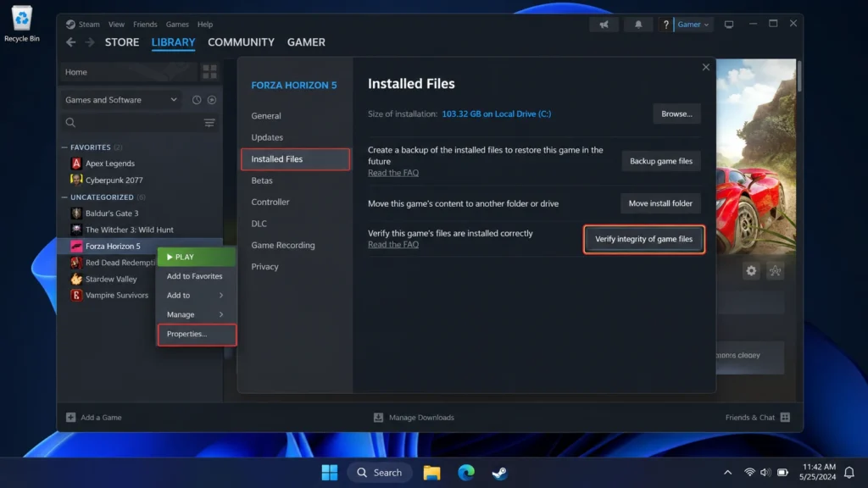Click the library search magnifier icon
868x488 pixels.
pyautogui.click(x=71, y=122)
